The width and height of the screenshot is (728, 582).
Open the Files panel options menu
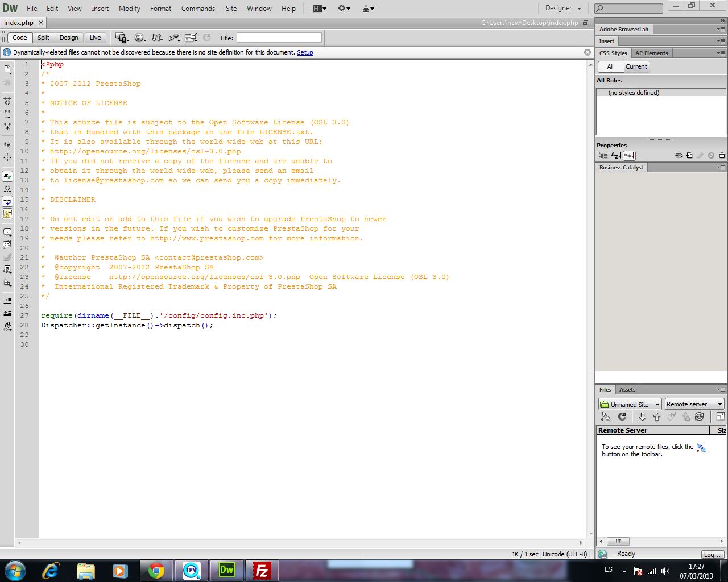click(721, 390)
